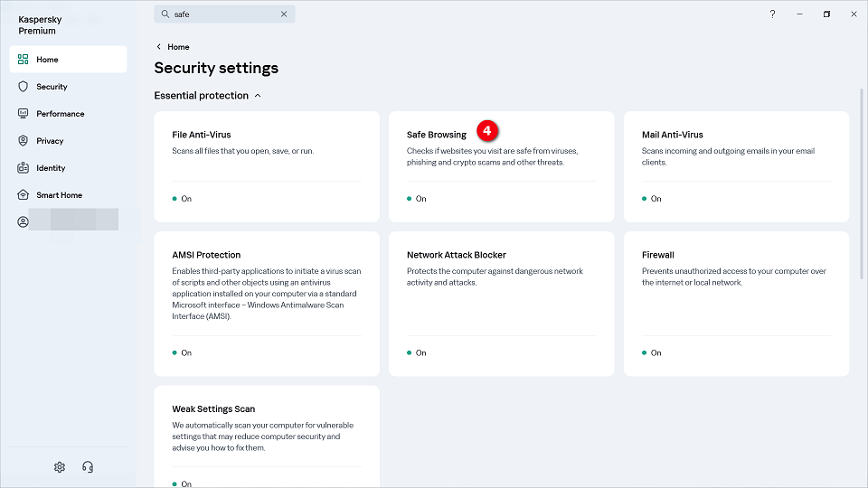Viewport: 868px width, 488px height.
Task: Click the Performance monitor icon
Action: click(x=24, y=114)
